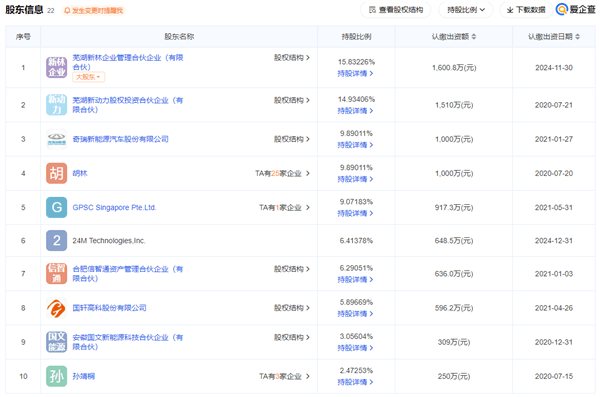The height and width of the screenshot is (397, 600).
Task: Click the 下载数据 download button
Action: click(526, 10)
